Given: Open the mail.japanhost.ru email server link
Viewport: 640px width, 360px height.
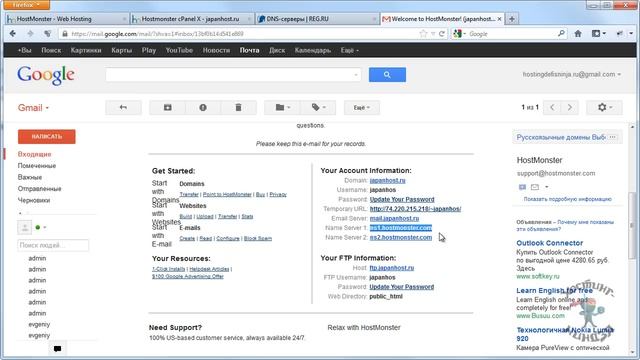Looking at the screenshot, I should click(394, 218).
